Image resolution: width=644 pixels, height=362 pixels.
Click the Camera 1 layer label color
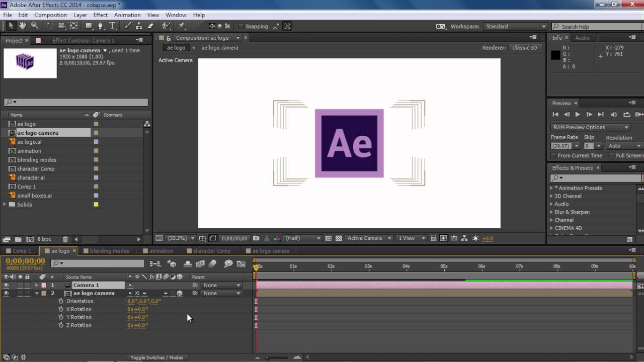point(44,285)
